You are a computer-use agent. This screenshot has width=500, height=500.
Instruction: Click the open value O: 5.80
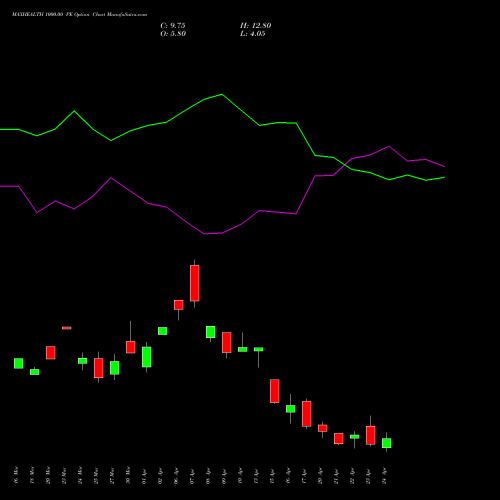(173, 34)
